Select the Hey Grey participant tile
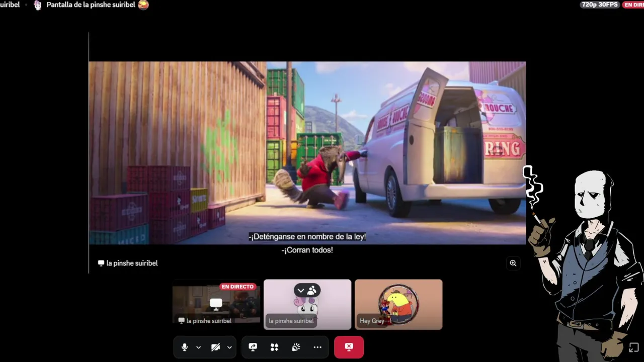Screen dimensions: 644x362 click(398, 305)
